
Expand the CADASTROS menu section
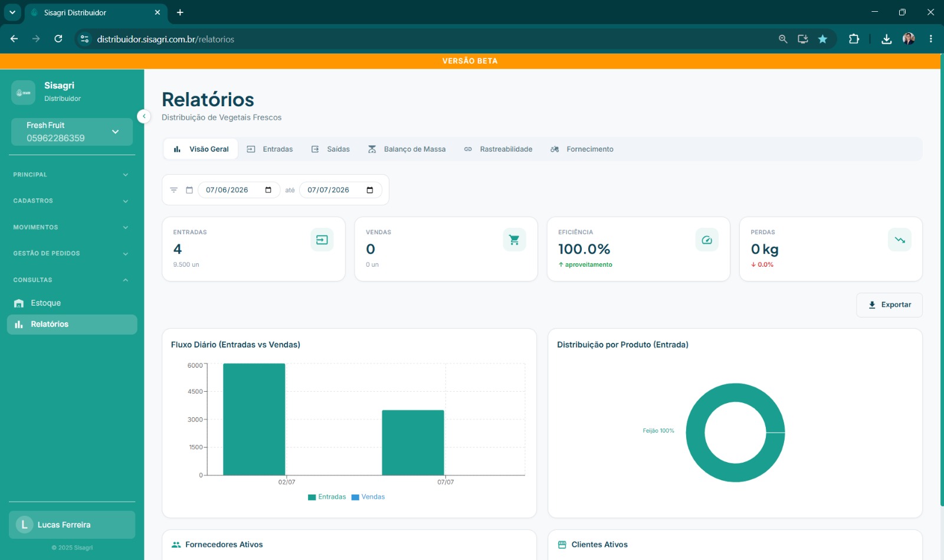[71, 201]
